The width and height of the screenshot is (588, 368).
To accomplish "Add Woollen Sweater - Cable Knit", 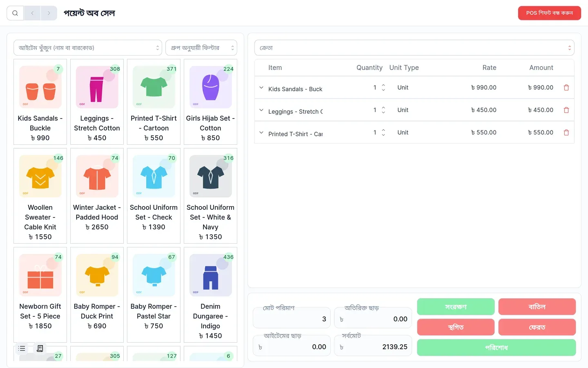I will 40,196.
